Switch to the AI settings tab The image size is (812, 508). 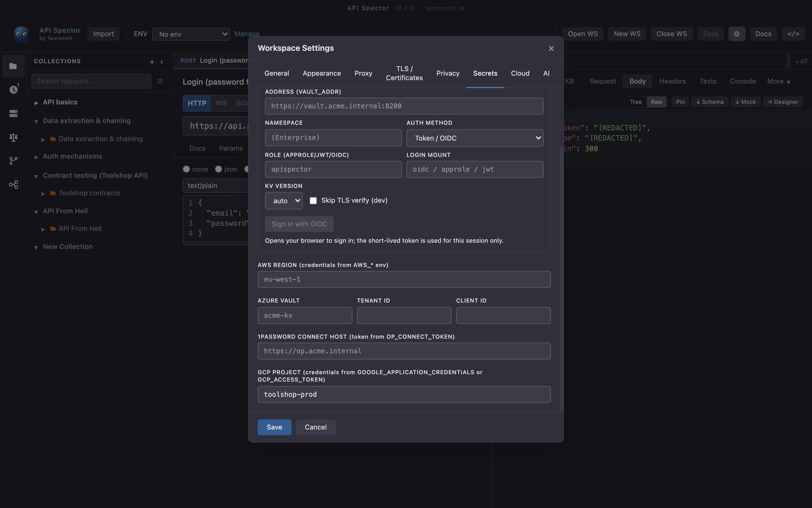coord(546,73)
